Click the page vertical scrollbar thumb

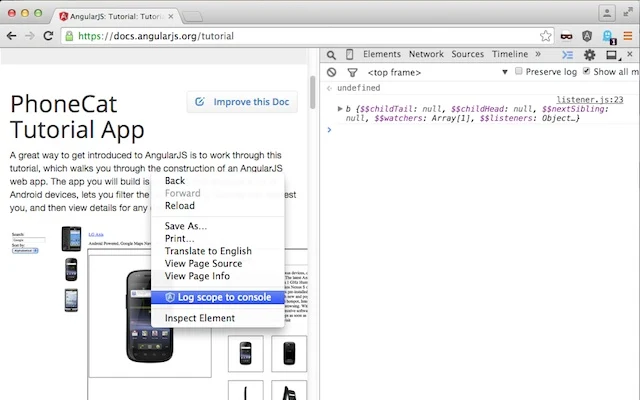tap(313, 92)
